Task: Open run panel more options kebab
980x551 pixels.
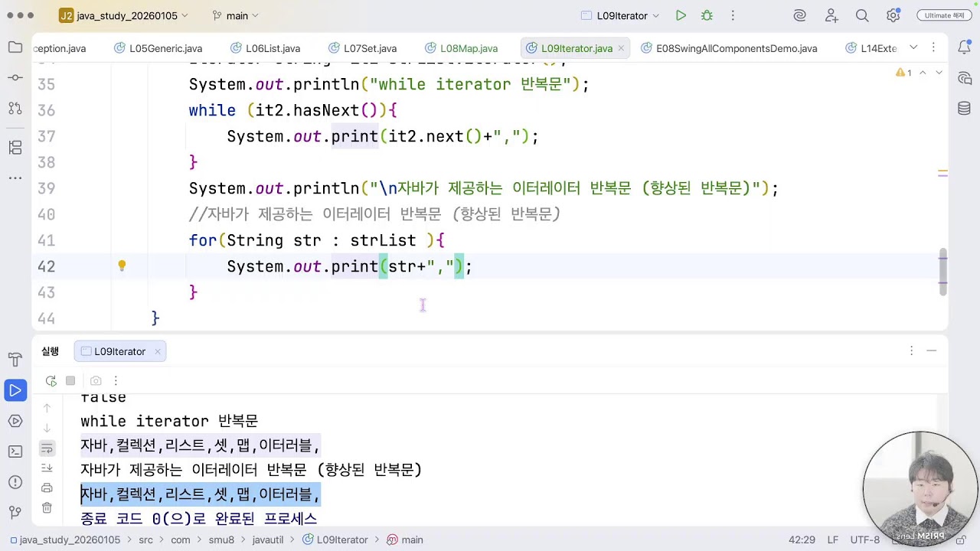Action: point(116,380)
